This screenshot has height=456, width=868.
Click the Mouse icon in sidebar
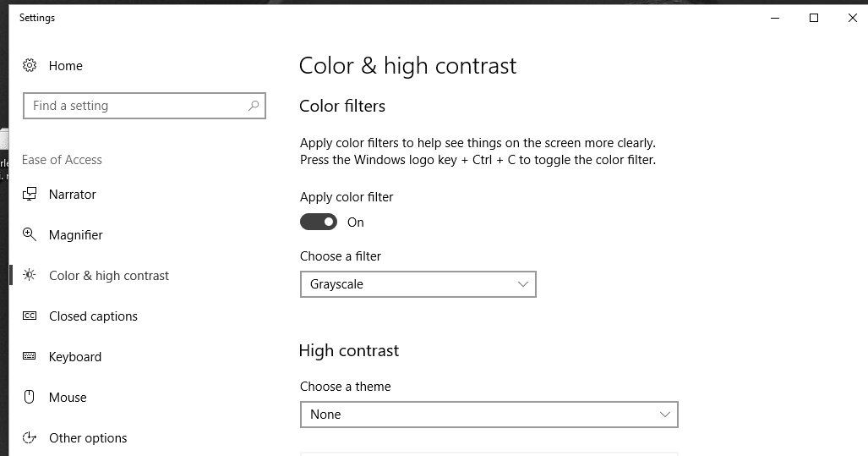tap(30, 397)
